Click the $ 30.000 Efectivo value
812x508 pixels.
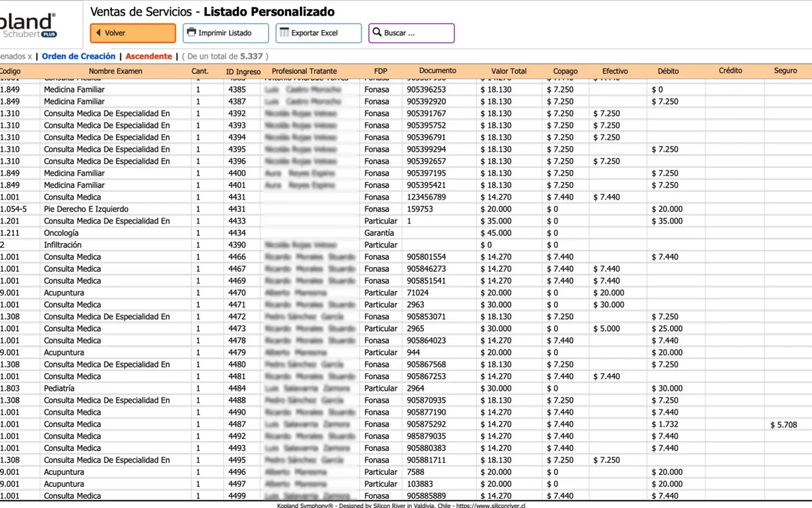click(608, 305)
